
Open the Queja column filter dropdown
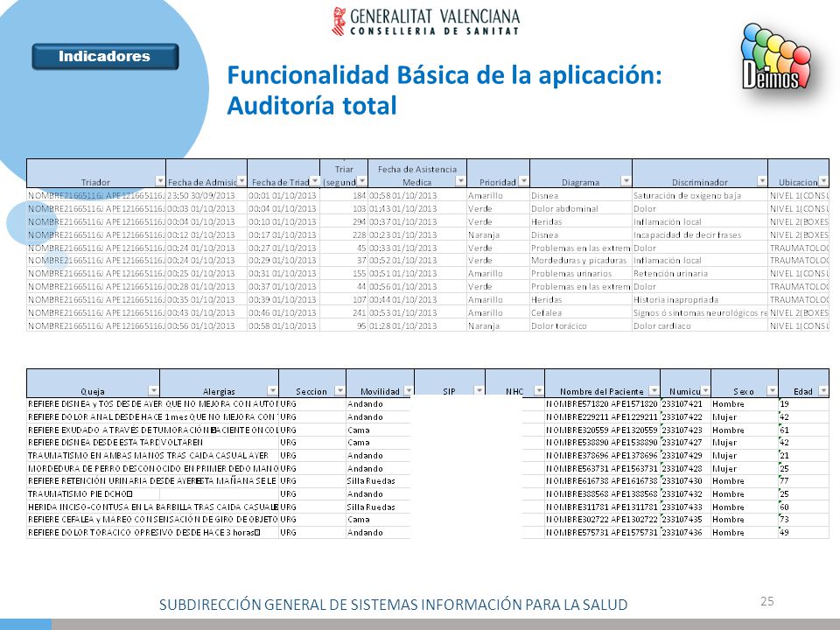[154, 390]
